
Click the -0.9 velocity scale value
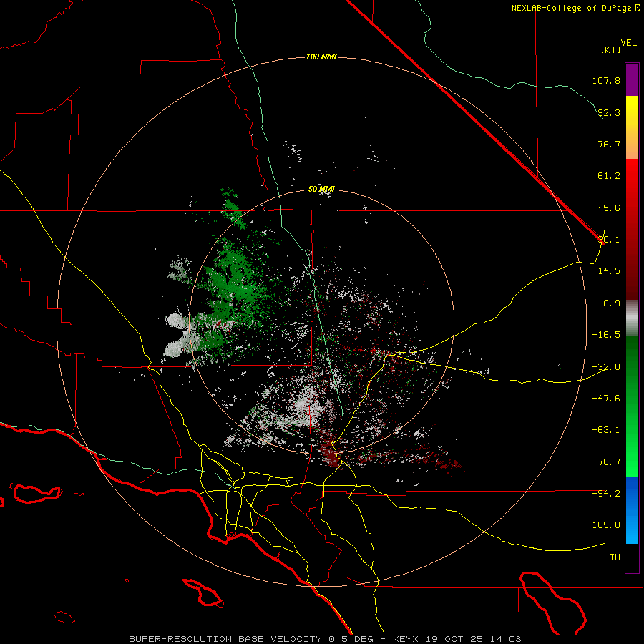pyautogui.click(x=609, y=303)
